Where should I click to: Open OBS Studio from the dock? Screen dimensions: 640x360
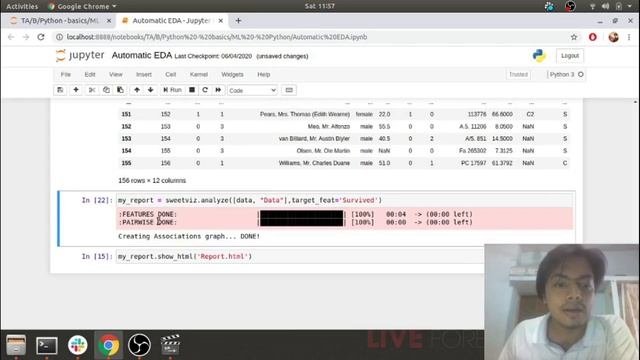click(139, 345)
